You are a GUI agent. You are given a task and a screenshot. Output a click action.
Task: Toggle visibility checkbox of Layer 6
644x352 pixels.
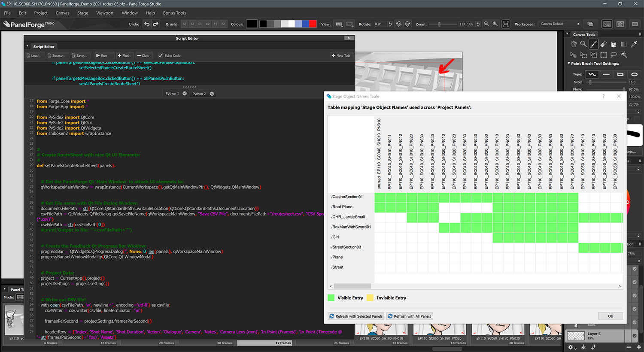coord(635,336)
